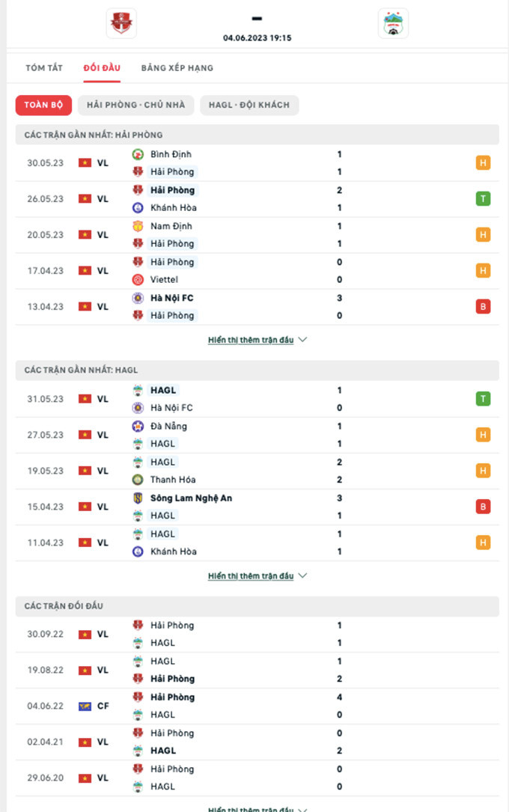This screenshot has height=812, width=509.
Task: Click the Thanh Hóa team logo
Action: point(138,480)
